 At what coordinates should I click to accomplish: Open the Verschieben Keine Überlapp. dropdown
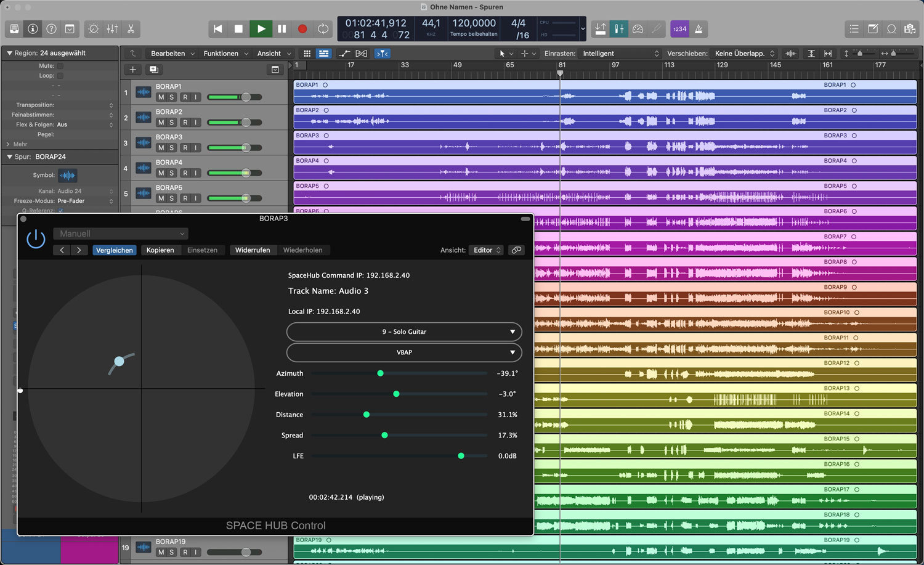tap(744, 54)
